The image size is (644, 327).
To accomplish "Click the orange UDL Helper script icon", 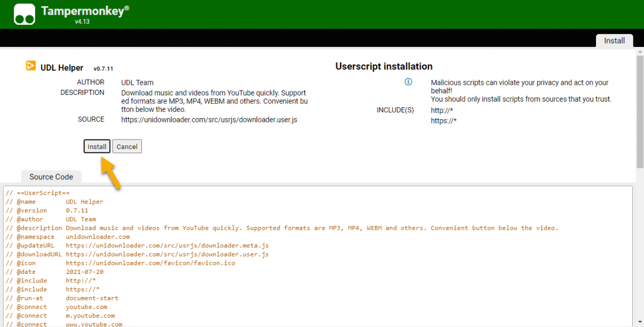I will pos(31,66).
